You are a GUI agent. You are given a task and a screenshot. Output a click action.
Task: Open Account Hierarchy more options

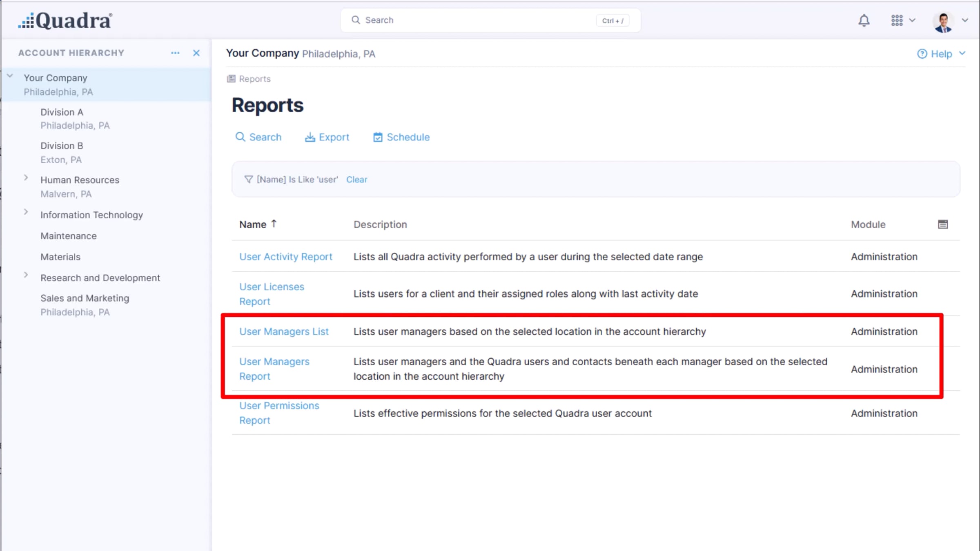click(175, 53)
